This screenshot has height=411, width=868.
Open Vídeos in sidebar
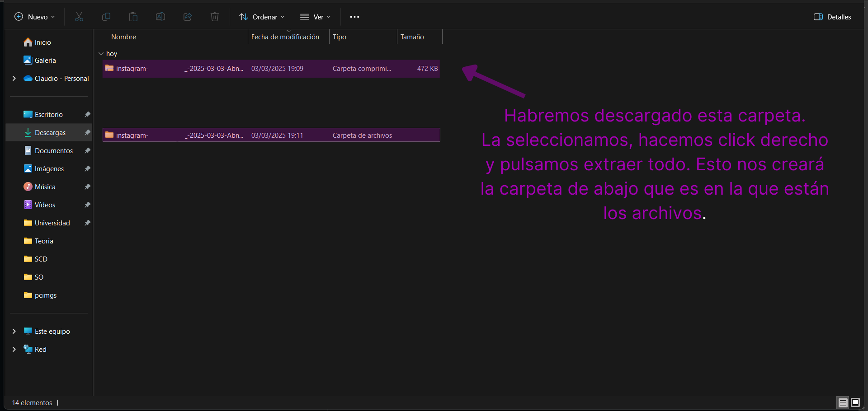point(40,205)
